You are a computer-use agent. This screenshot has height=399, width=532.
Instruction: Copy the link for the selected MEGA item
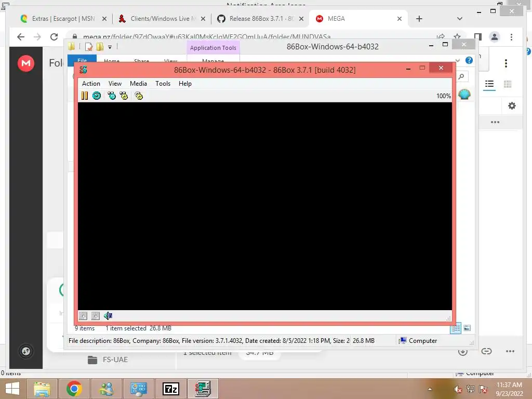point(486,351)
